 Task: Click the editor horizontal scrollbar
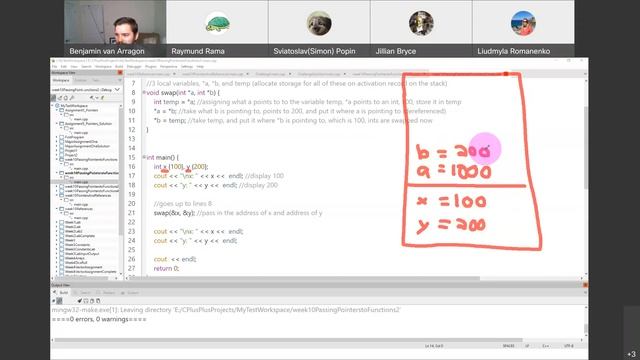pyautogui.click(x=304, y=278)
